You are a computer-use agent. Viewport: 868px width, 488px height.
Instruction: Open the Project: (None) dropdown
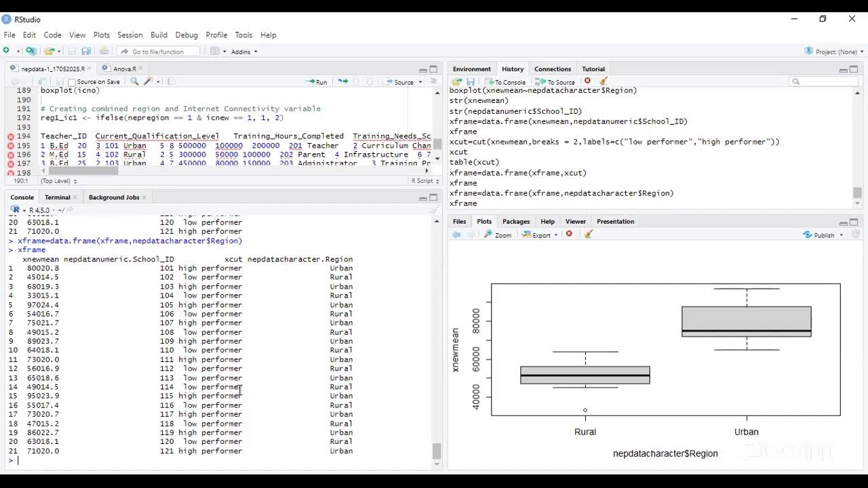834,52
